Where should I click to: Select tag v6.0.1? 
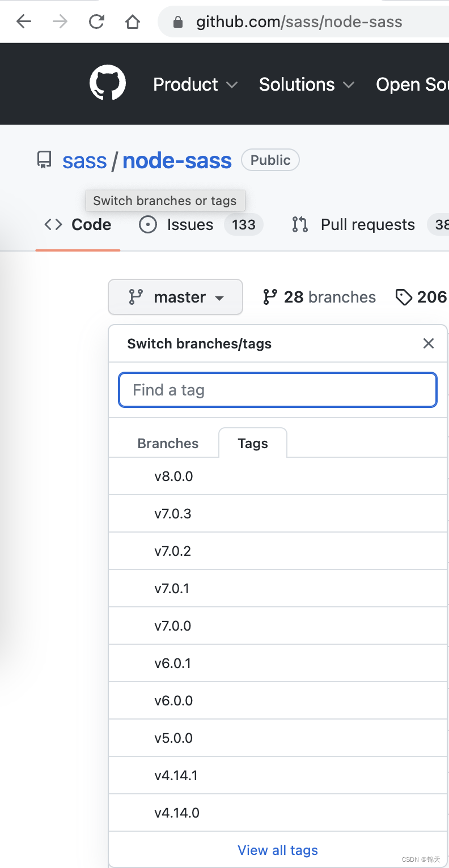tap(173, 663)
